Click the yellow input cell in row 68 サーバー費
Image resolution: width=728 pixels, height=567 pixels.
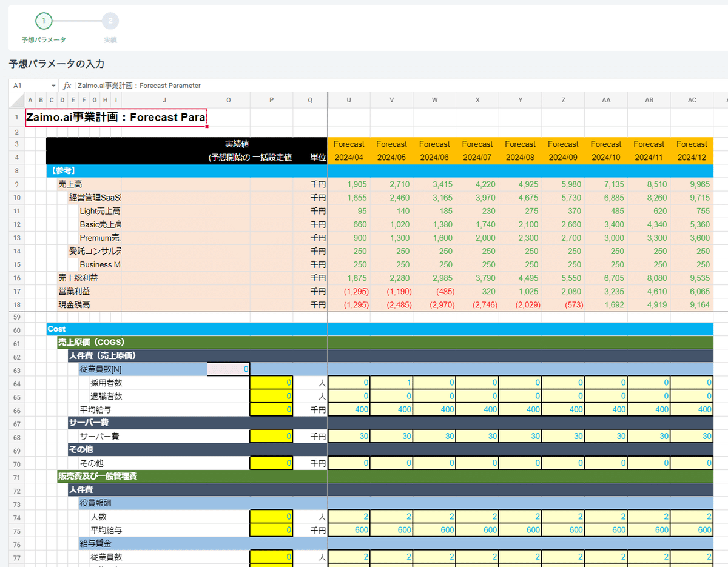pyautogui.click(x=271, y=436)
